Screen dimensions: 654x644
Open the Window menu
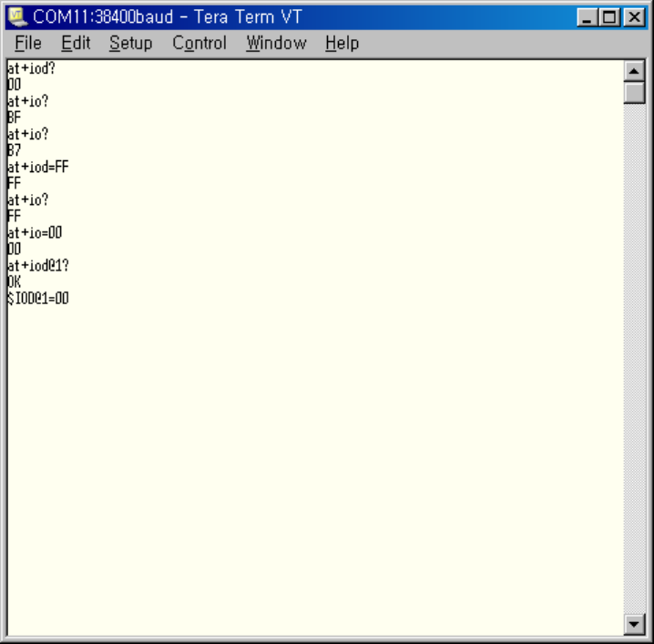276,43
